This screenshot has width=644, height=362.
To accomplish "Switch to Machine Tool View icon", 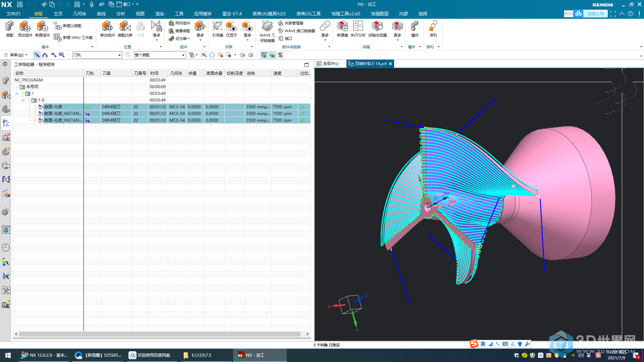I will point(45,55).
